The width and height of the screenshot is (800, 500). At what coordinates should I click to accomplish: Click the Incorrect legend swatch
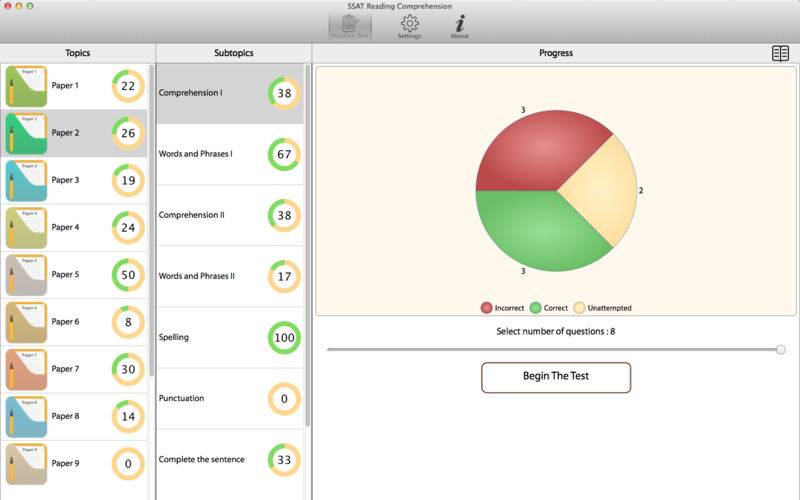[x=486, y=308]
